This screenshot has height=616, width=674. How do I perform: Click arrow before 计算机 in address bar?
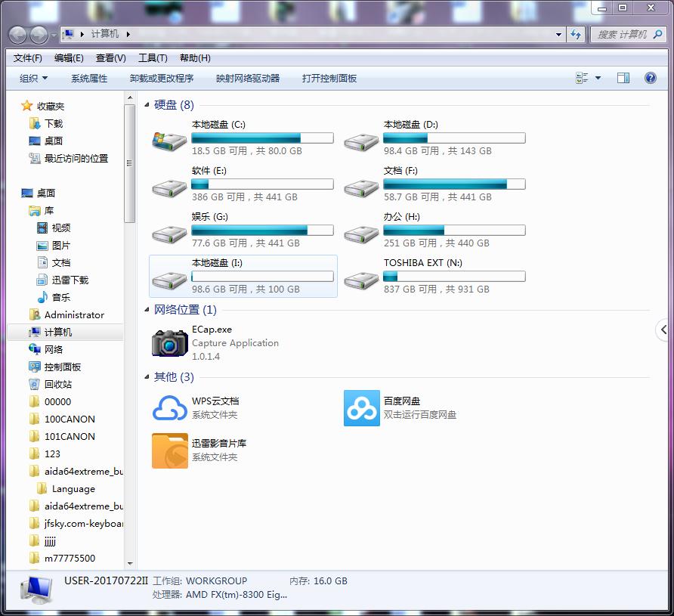point(82,34)
